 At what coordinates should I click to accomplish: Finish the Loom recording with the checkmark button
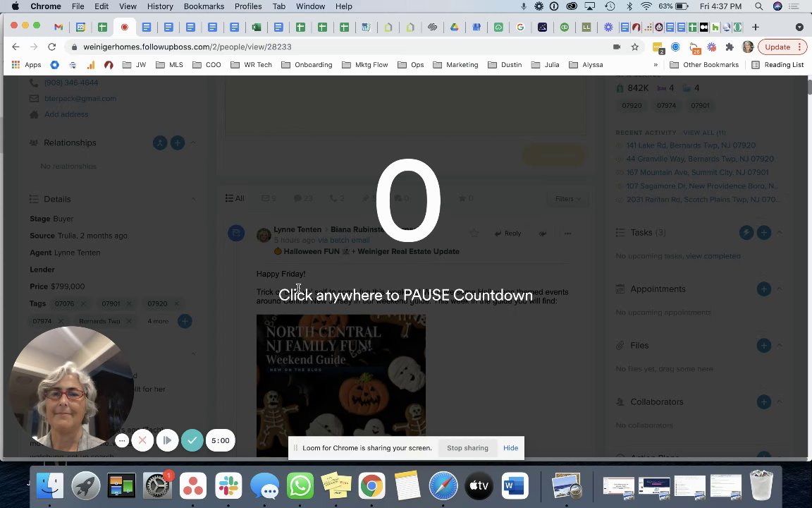(x=192, y=440)
